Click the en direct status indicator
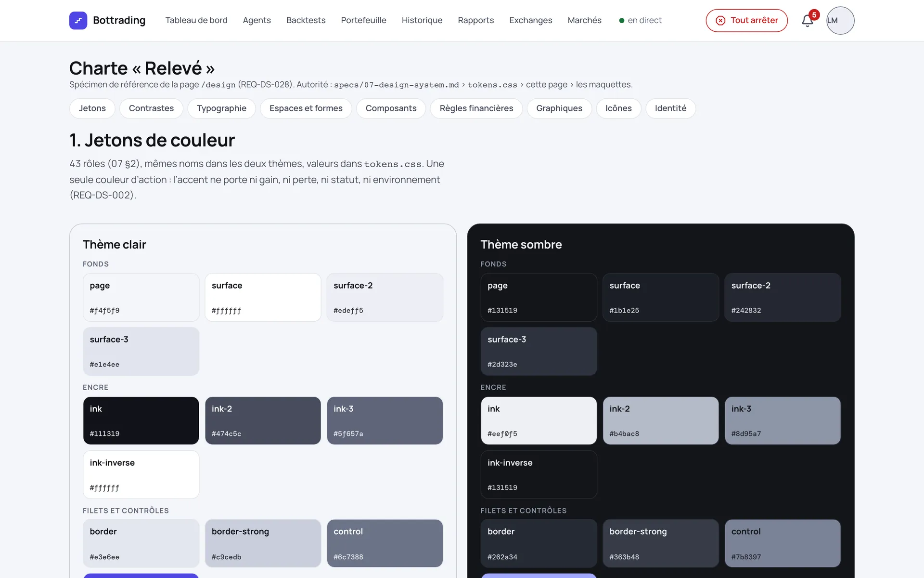924x578 pixels. click(x=640, y=20)
